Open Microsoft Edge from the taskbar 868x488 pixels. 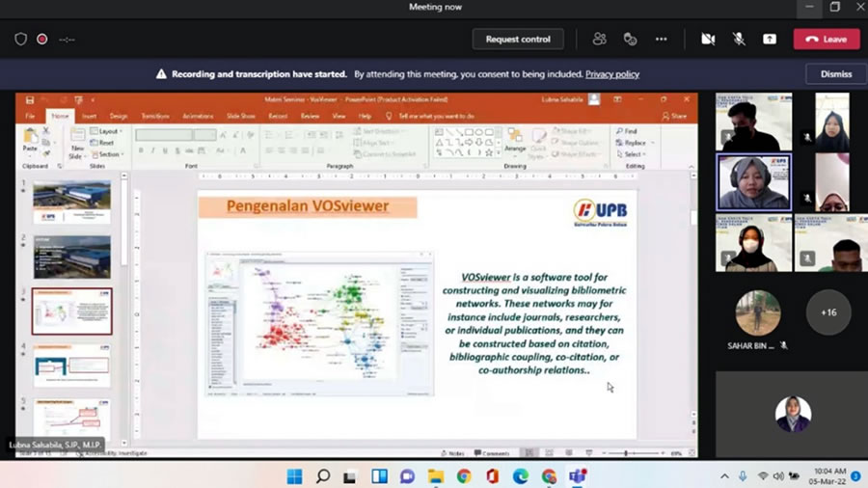[x=521, y=476]
